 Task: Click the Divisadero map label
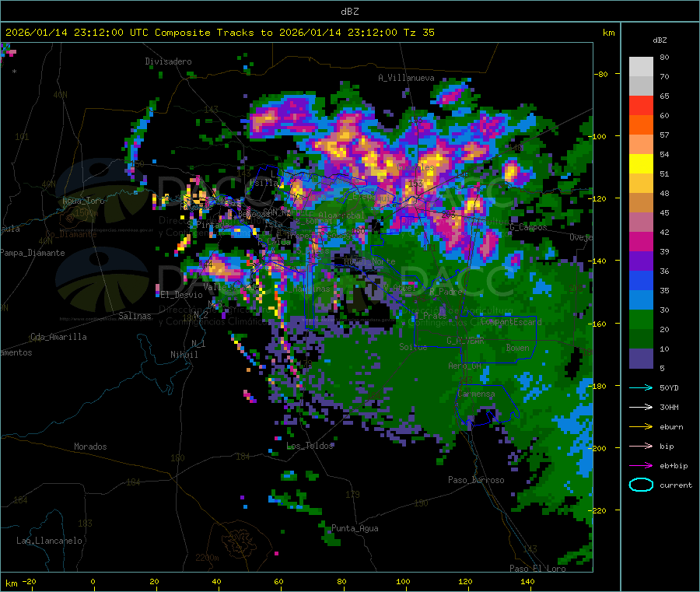(x=168, y=61)
